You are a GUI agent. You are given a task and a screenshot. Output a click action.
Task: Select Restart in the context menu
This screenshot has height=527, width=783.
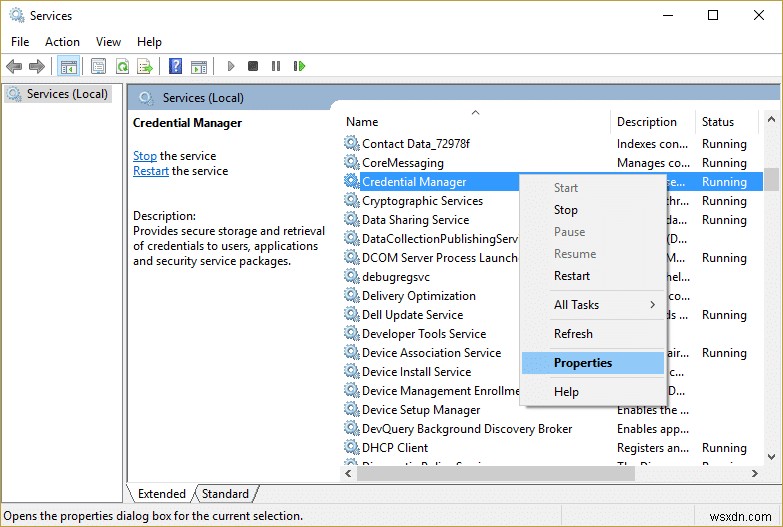click(x=572, y=276)
